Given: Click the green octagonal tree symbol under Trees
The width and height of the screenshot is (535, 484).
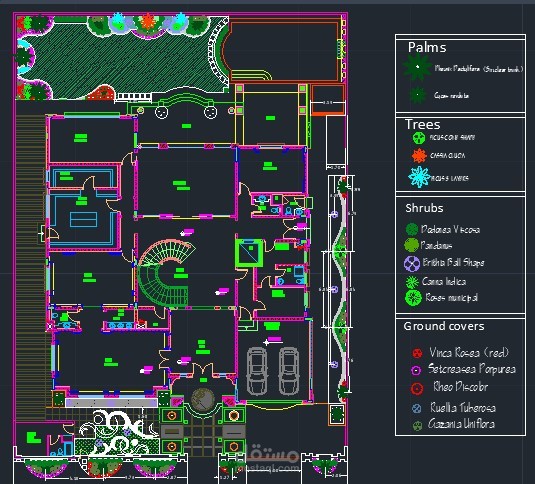Looking at the screenshot, I should 419,138.
